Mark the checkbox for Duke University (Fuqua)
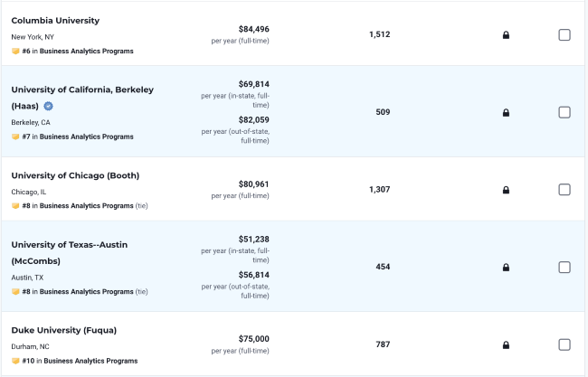Viewport: 588px width, 377px height. click(x=564, y=344)
